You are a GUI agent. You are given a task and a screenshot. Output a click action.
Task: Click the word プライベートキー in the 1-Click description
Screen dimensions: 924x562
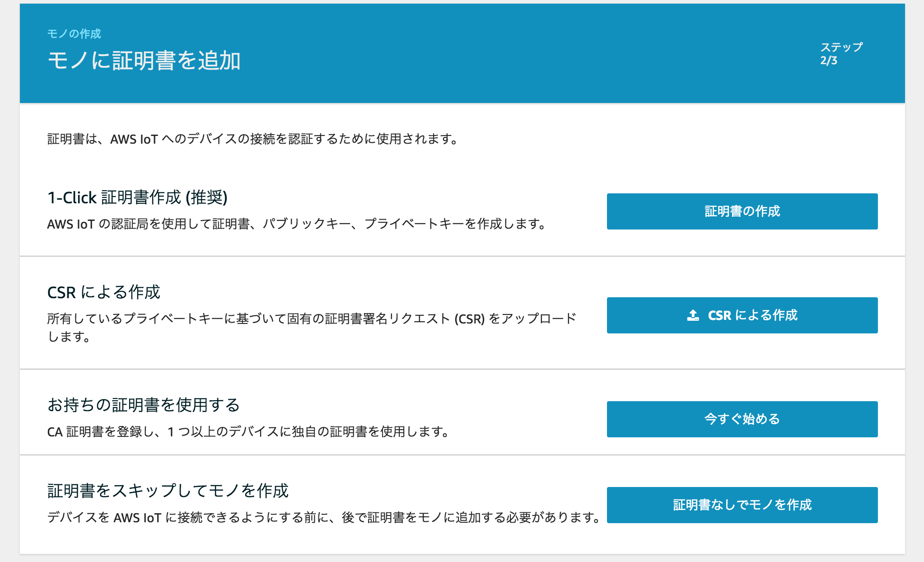point(414,224)
